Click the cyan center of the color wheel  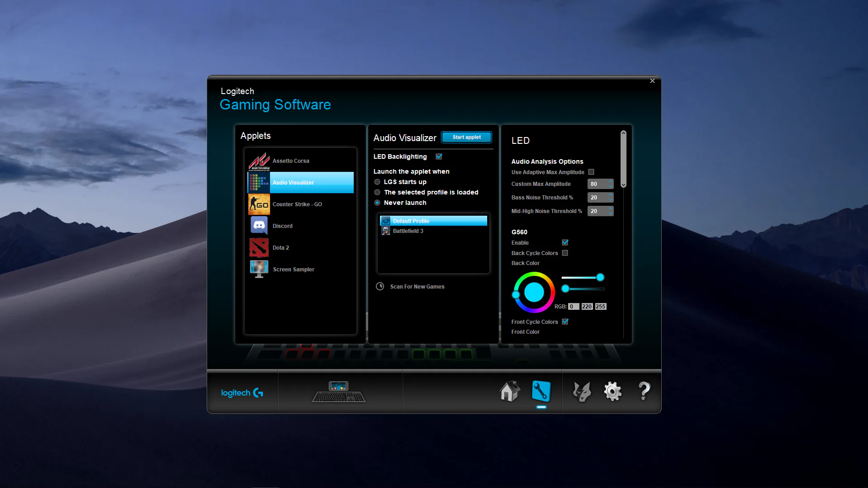[x=534, y=293]
